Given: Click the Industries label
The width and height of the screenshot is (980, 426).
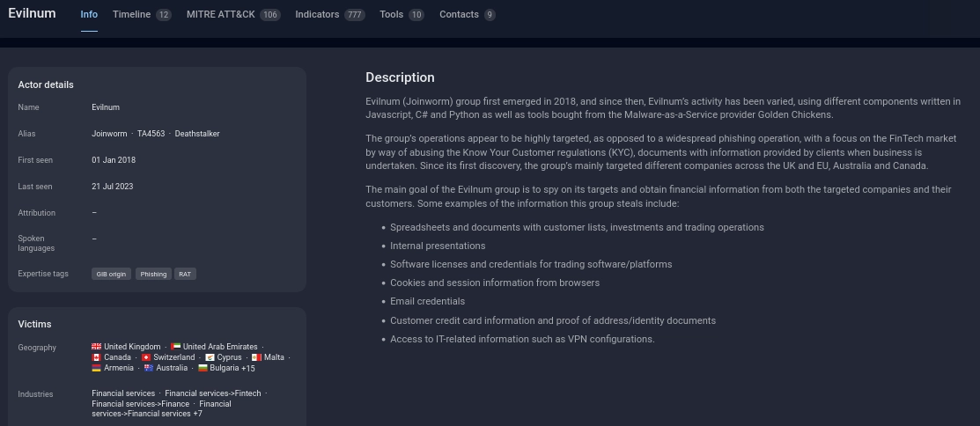Looking at the screenshot, I should pos(35,394).
